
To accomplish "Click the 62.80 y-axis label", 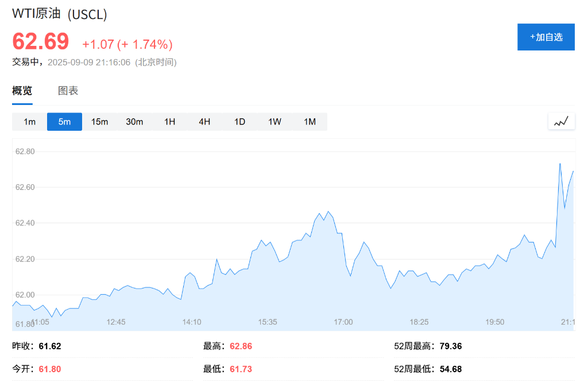I will 25,151.
